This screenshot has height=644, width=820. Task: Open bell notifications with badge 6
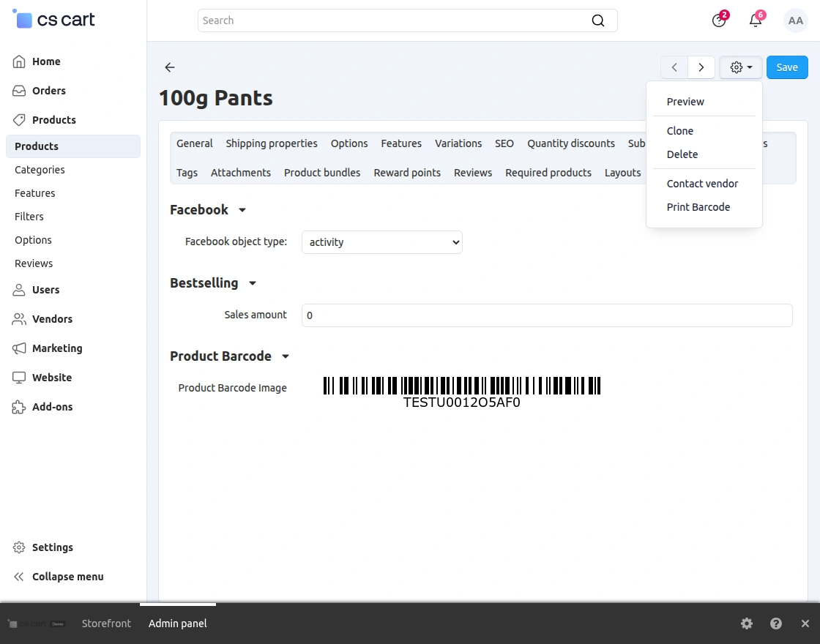(756, 20)
